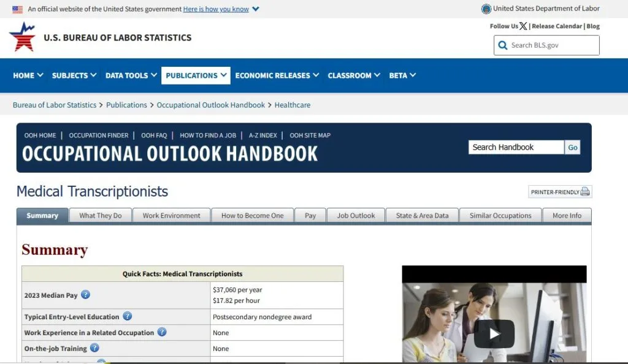Click the printer icon next to Printer-Friendly
628x364 pixels.
point(585,192)
